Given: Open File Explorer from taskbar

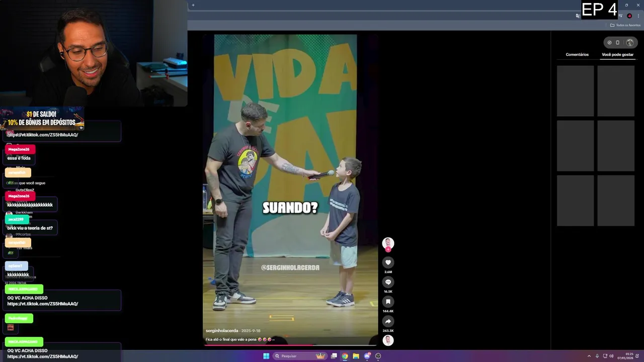Looking at the screenshot, I should 356,356.
